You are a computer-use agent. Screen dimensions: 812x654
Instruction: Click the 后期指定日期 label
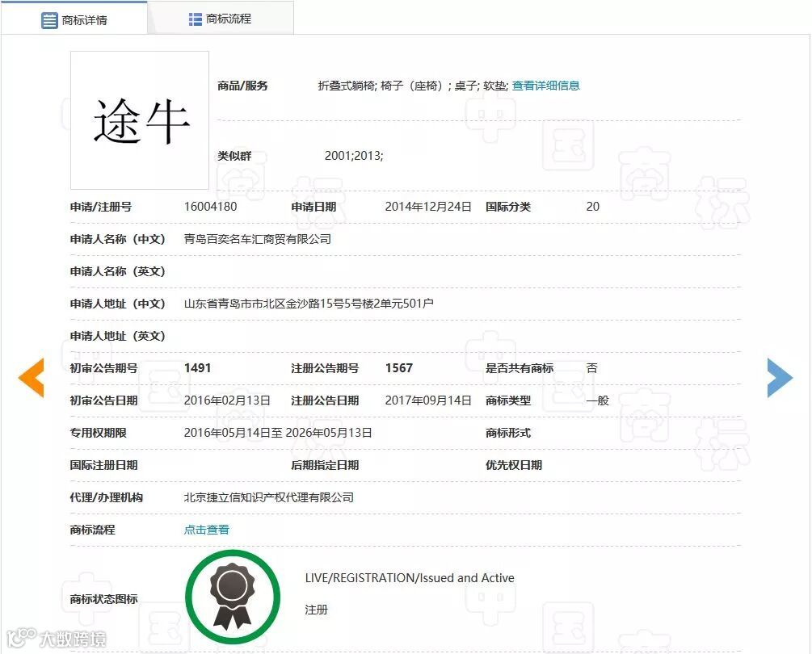325,465
